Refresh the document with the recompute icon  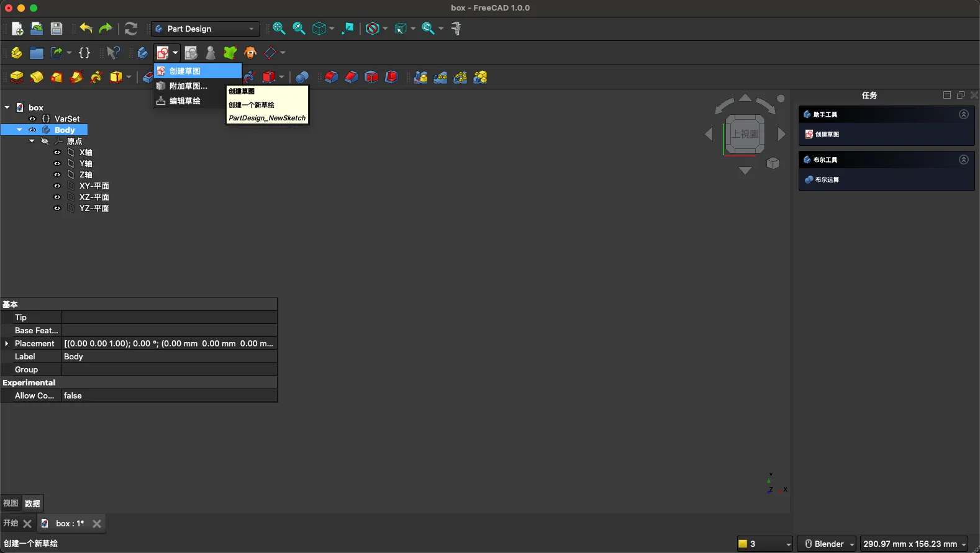tap(131, 29)
